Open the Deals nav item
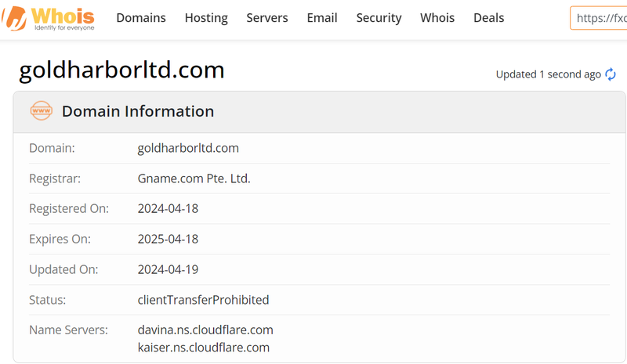The height and width of the screenshot is (364, 627). click(488, 18)
